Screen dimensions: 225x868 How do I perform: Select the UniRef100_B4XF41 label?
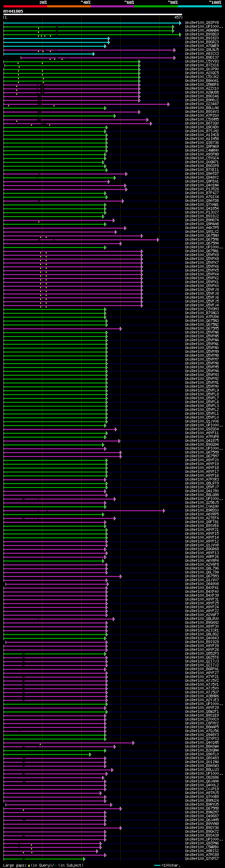coord(202,588)
